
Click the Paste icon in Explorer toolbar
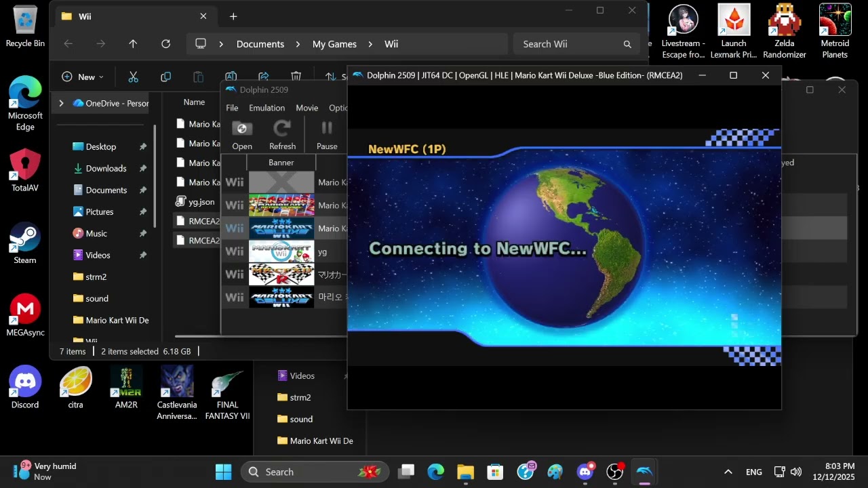click(198, 77)
